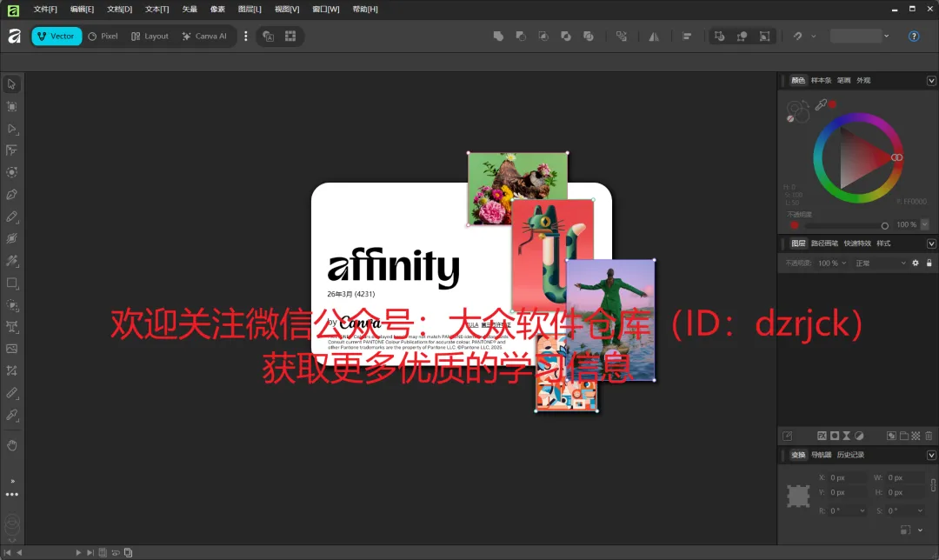Screen dimensions: 939x560
Task: Open the 编辑[E] menu
Action: coord(82,9)
